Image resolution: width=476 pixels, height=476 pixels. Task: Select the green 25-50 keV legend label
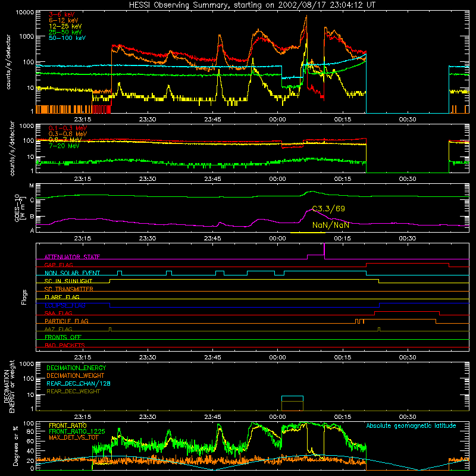[65, 32]
